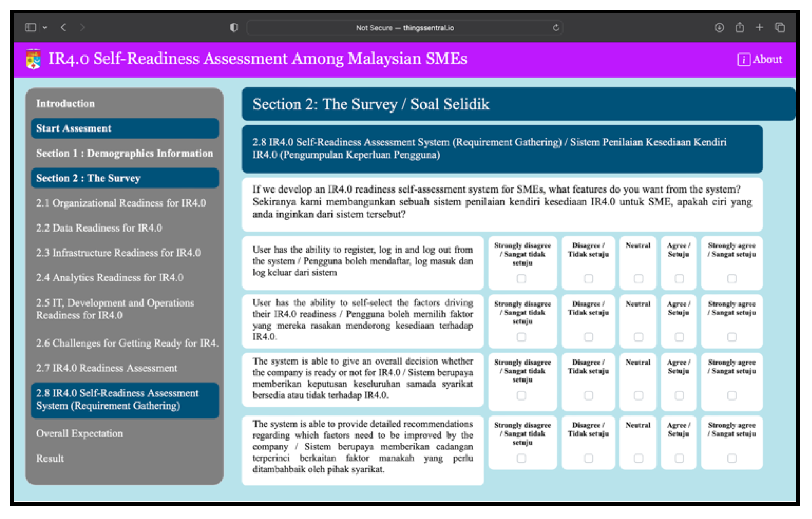Screen dimensions: 812x519
Task: Open a new tab with the plus icon
Action: 759,27
